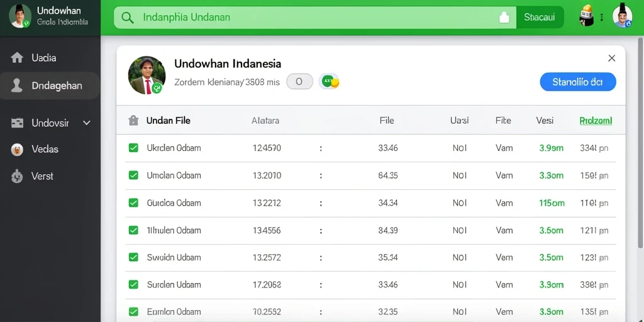Click Zordem klenianay 3808 mis subtitle
This screenshot has height=322, width=644.
[226, 82]
